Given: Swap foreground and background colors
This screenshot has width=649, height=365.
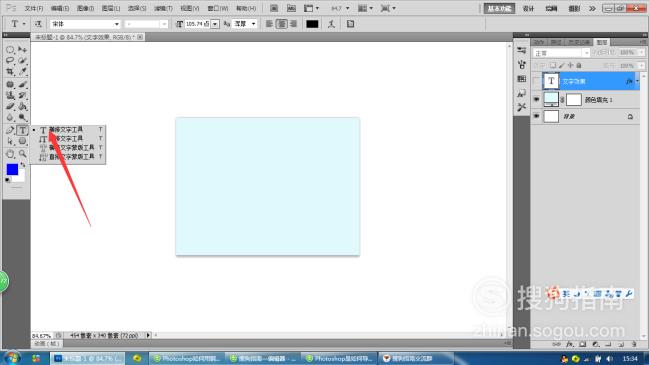Looking at the screenshot, I should [23, 165].
